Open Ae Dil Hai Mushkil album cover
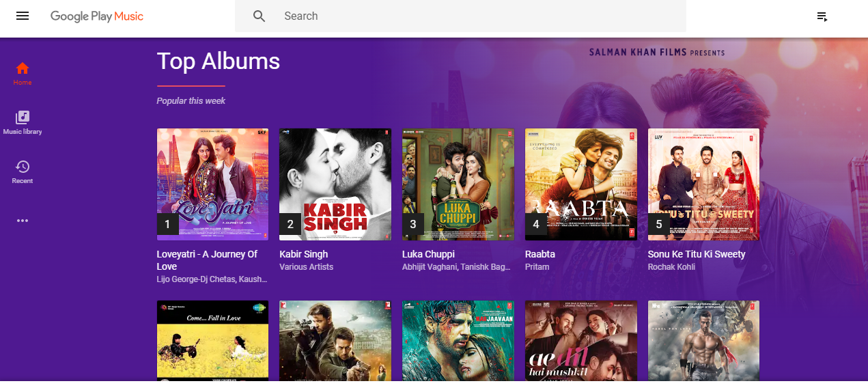 coord(580,341)
